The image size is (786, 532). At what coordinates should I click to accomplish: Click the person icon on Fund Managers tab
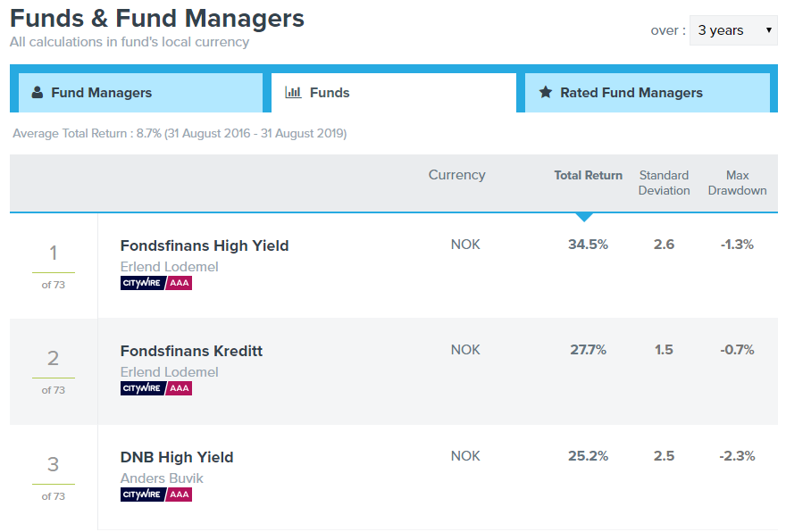click(x=38, y=92)
